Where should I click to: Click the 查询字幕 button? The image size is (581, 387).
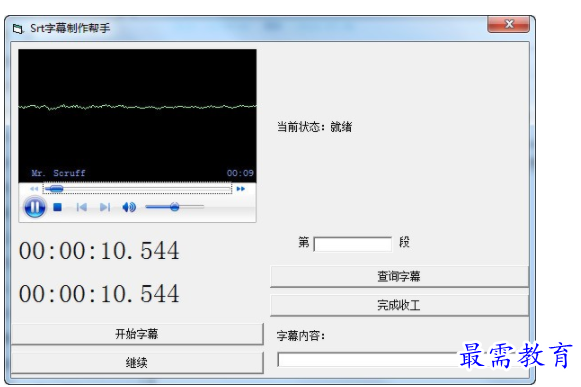coord(399,276)
